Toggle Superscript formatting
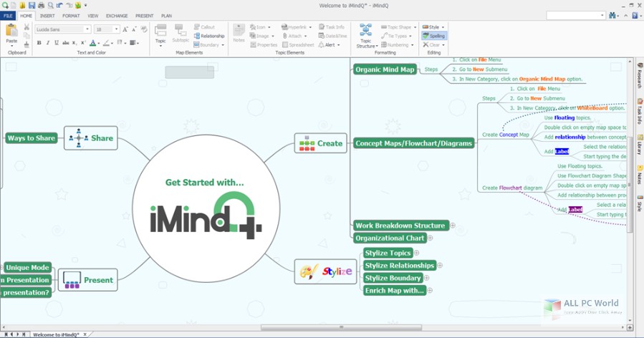 [x=83, y=43]
